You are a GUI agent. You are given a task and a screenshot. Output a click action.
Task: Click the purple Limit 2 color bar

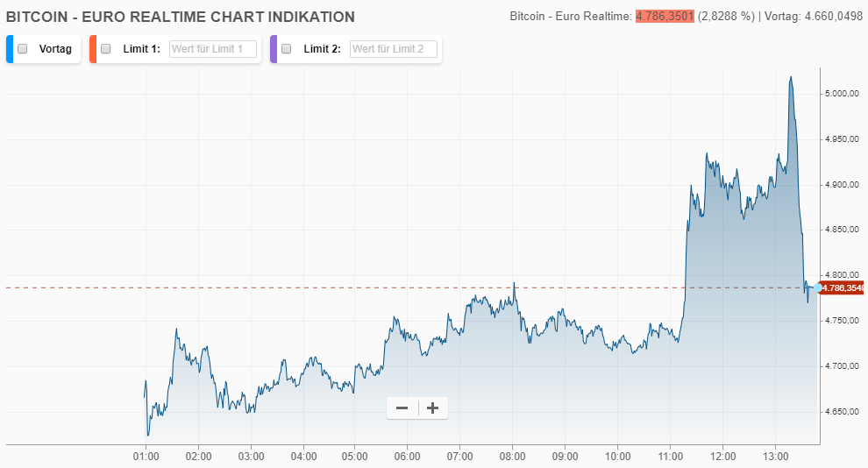(x=274, y=49)
